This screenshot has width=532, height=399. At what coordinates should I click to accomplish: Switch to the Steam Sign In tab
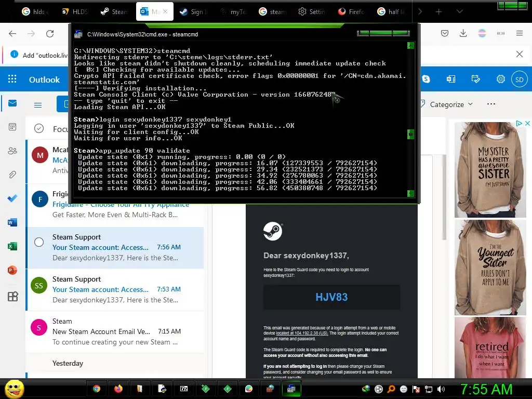coord(194,11)
